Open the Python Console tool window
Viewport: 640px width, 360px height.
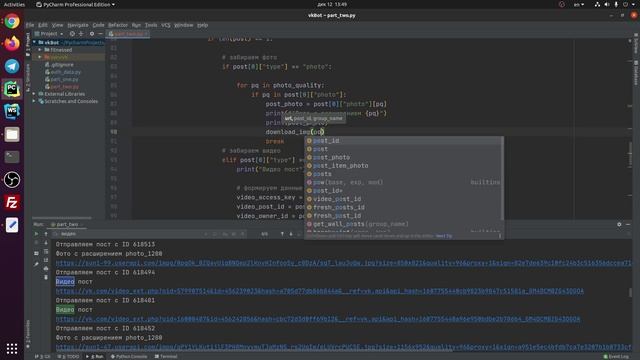click(x=129, y=356)
